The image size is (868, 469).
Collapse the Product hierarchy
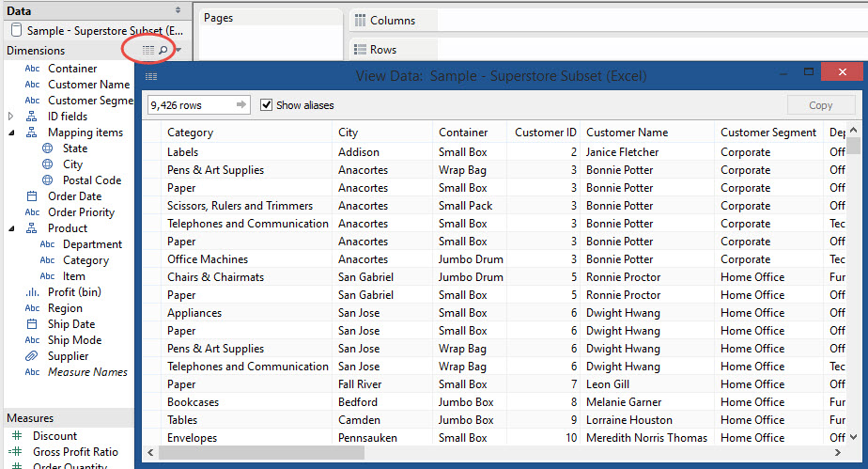tap(11, 228)
